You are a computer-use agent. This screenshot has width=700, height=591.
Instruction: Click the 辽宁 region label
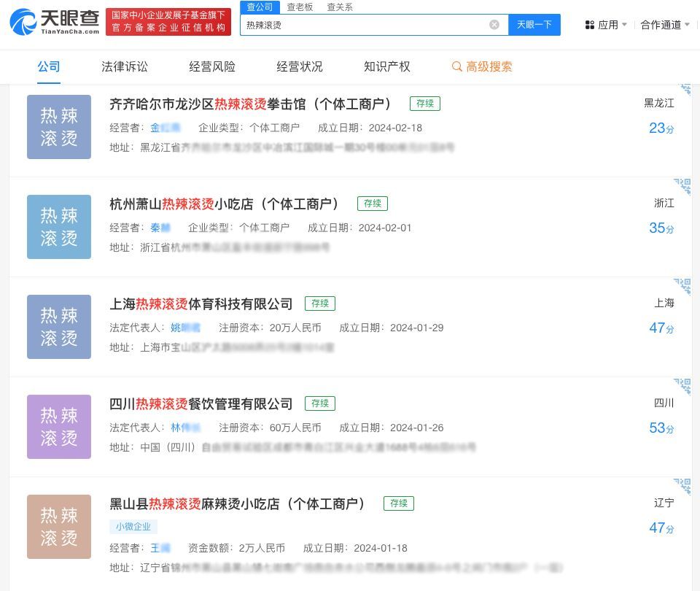[664, 503]
